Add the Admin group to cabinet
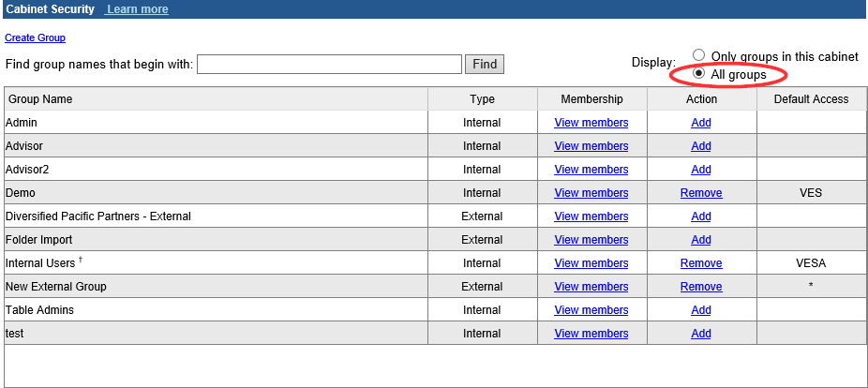The image size is (868, 388). click(701, 123)
